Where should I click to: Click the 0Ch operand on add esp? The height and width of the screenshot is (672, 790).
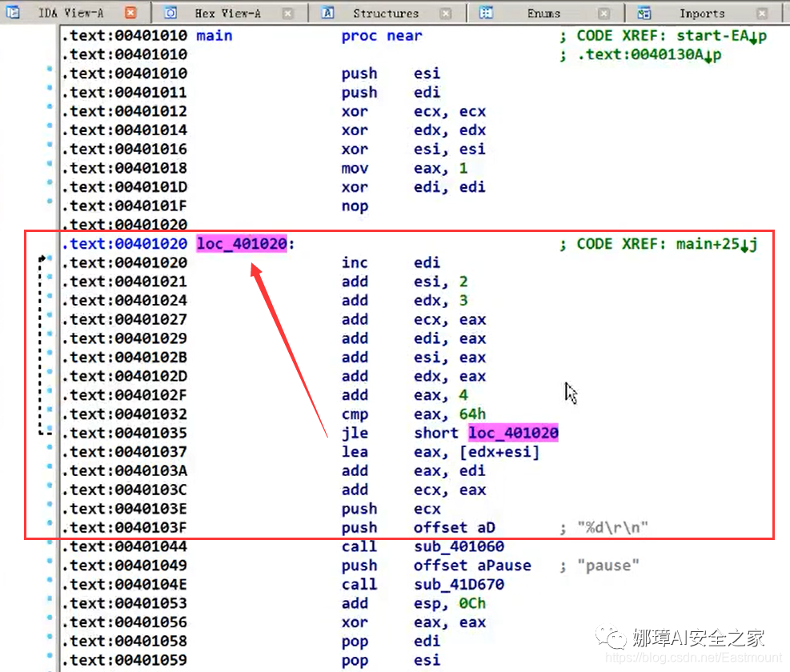[x=472, y=603]
